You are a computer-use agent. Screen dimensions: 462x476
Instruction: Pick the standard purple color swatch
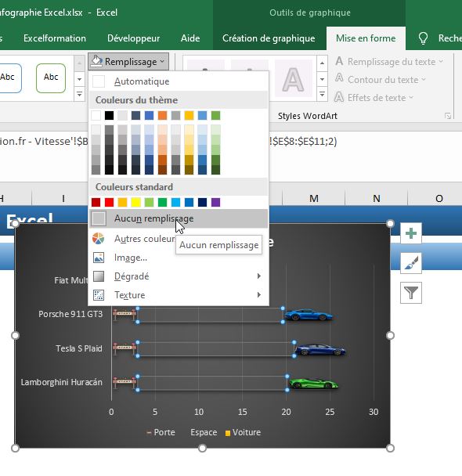tap(216, 202)
